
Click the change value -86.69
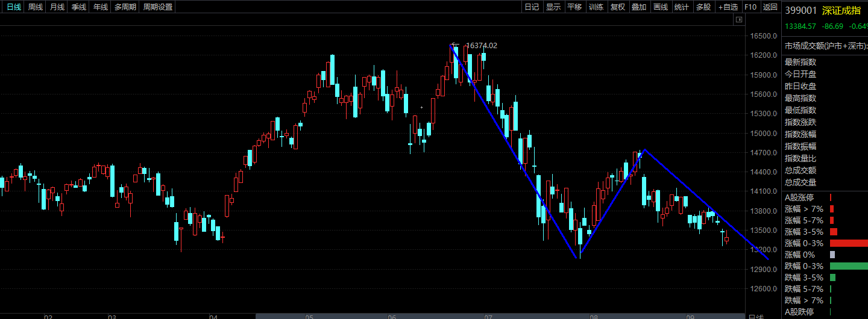coord(832,26)
